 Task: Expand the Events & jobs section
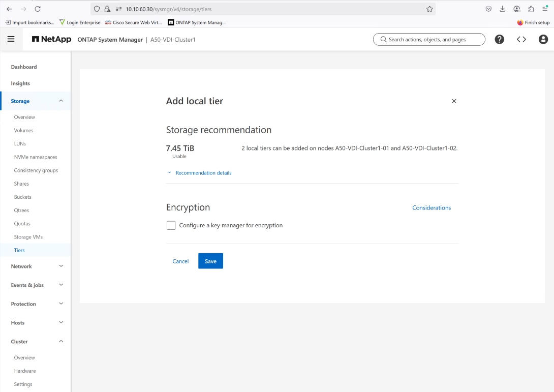[61, 285]
